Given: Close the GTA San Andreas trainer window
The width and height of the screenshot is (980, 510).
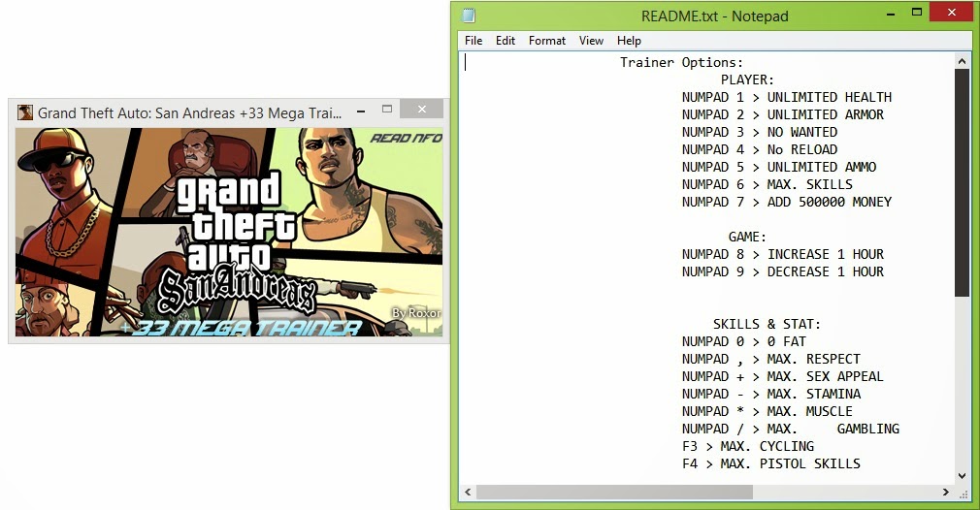Looking at the screenshot, I should coord(422,110).
